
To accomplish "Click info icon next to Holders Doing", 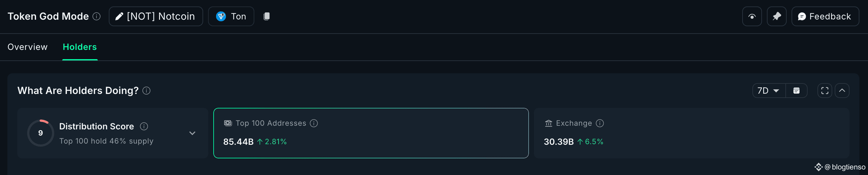I will click(146, 91).
